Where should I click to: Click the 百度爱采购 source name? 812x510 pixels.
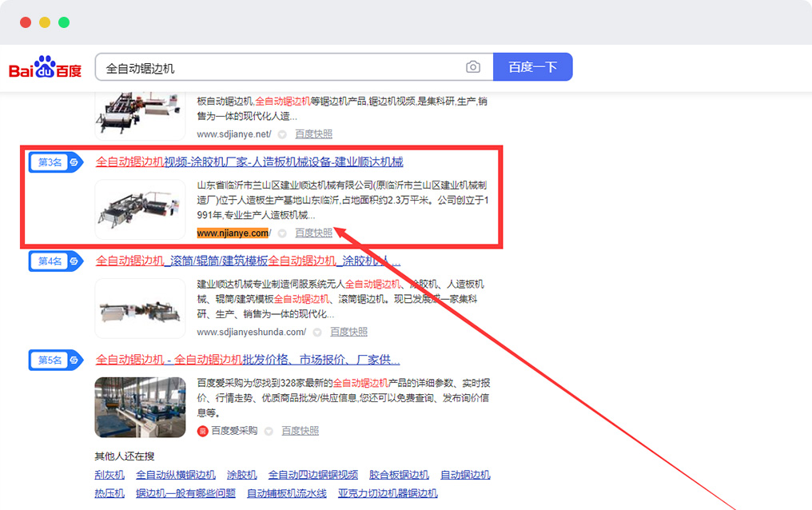pos(235,431)
